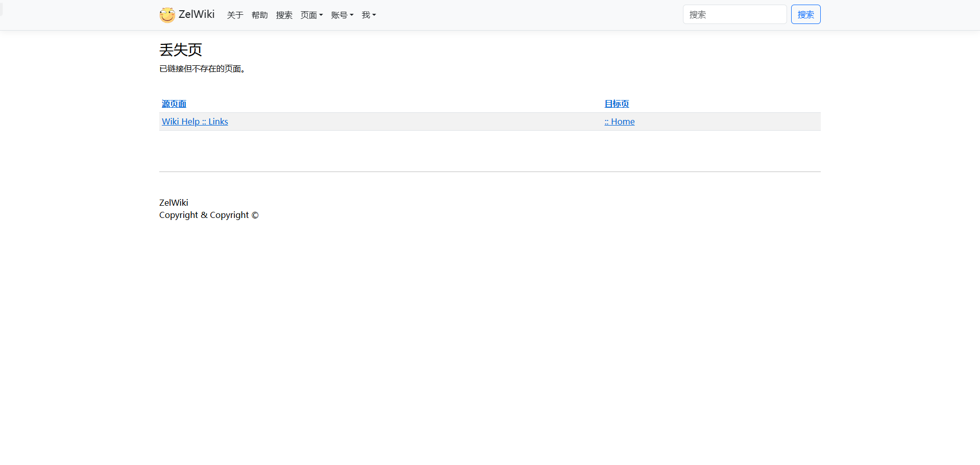The width and height of the screenshot is (980, 465).
Task: Open the 帮助 (Help) menu item
Action: click(259, 15)
